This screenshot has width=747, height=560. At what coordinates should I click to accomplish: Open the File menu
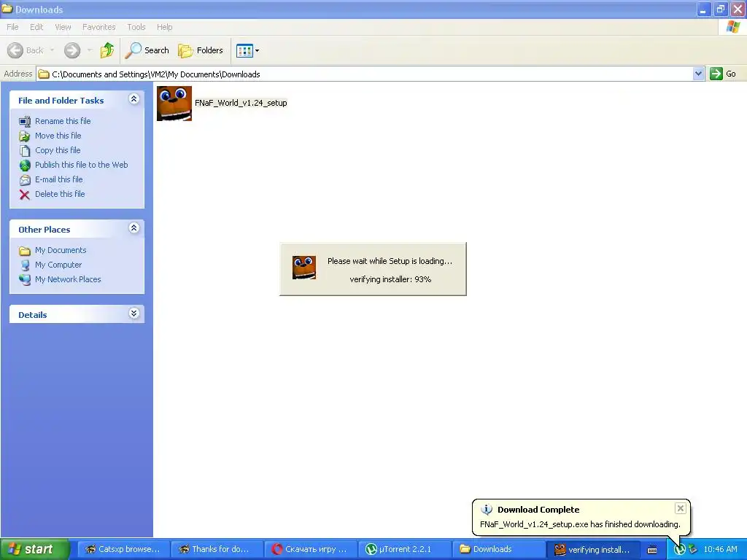click(12, 27)
